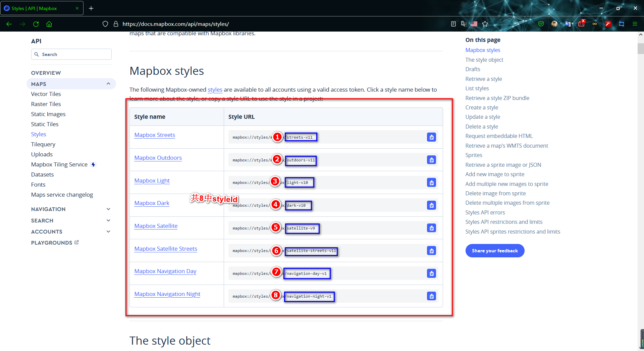Copy the outdoors-v11 style URL
This screenshot has height=351, width=644.
431,160
